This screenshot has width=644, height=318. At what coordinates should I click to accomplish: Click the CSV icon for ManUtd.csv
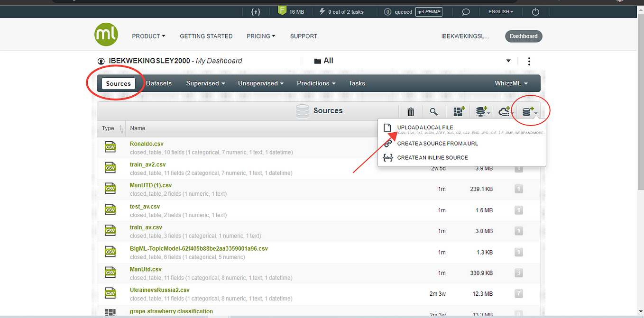pyautogui.click(x=110, y=273)
